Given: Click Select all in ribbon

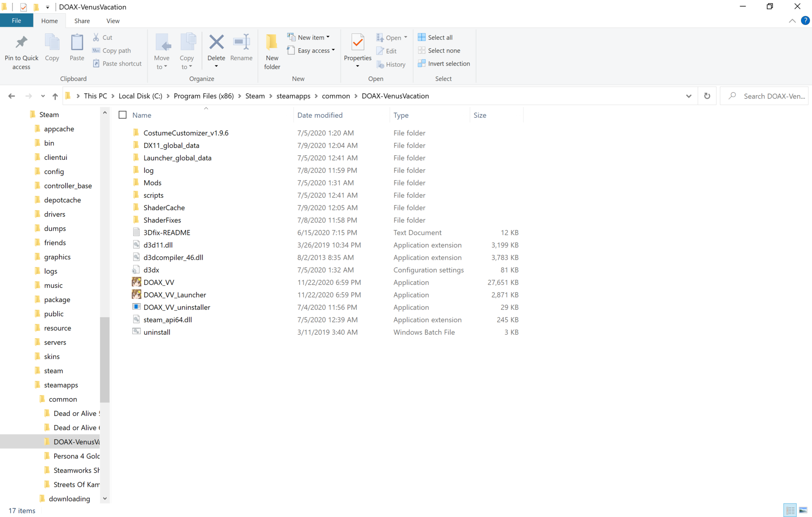Looking at the screenshot, I should pyautogui.click(x=435, y=37).
